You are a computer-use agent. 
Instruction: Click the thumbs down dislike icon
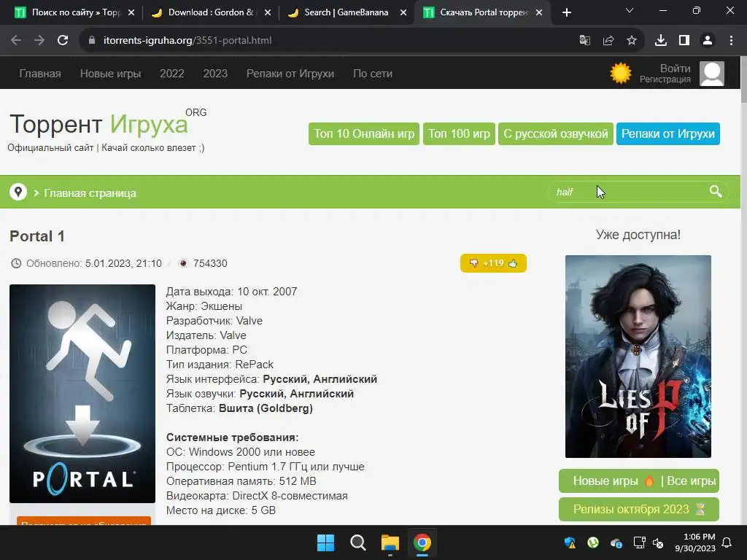point(473,262)
